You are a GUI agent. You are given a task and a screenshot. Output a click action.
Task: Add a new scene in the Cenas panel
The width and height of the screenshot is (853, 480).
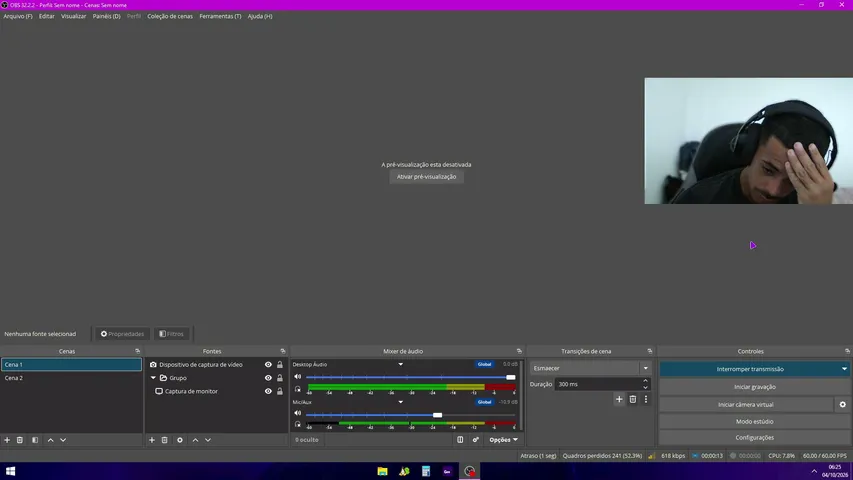coord(7,440)
